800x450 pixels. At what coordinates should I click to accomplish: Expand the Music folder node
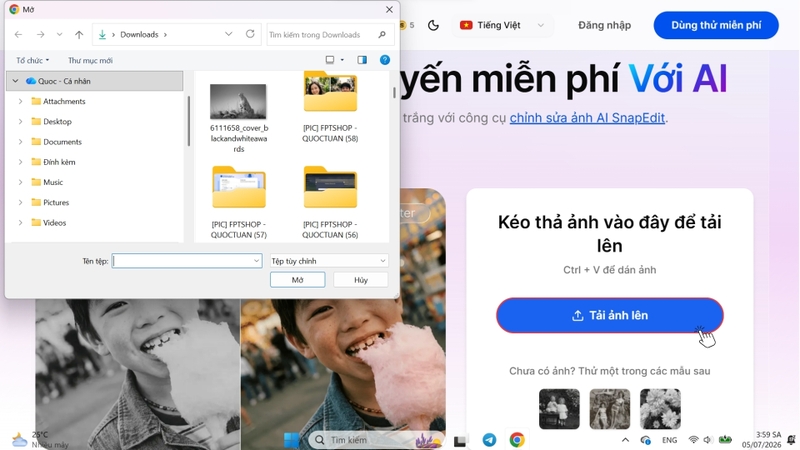pyautogui.click(x=20, y=182)
